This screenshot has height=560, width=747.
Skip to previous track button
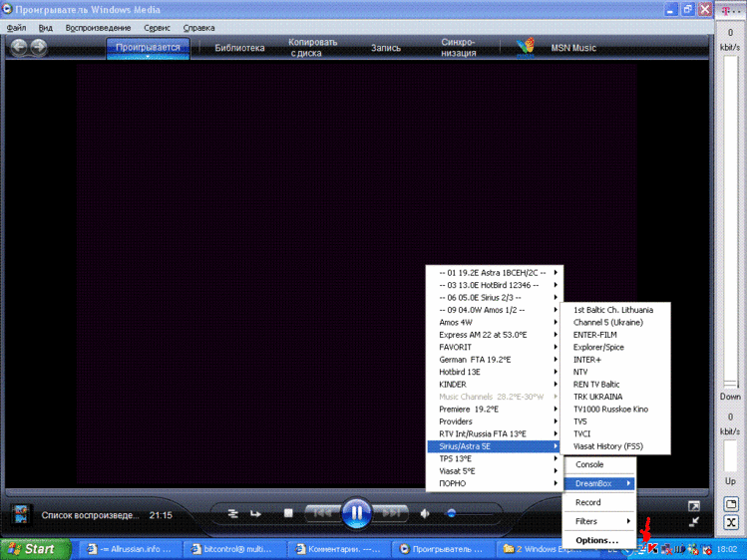point(322,513)
